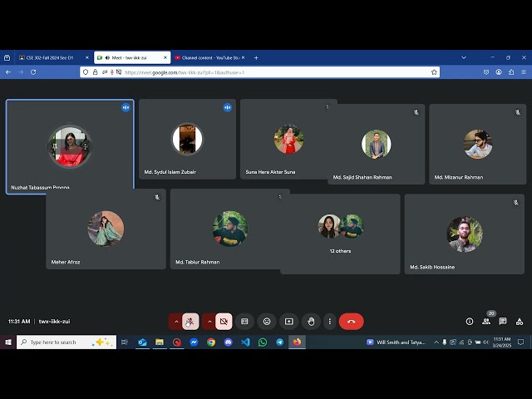Image resolution: width=532 pixels, height=399 pixels.
Task: Open the Firefox account icon
Action: click(x=499, y=72)
